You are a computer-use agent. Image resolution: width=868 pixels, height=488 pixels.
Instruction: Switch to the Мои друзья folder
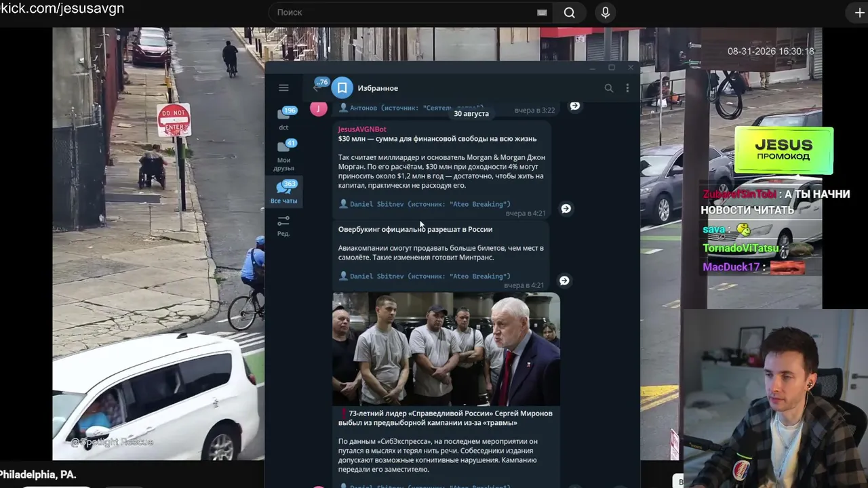tap(283, 155)
